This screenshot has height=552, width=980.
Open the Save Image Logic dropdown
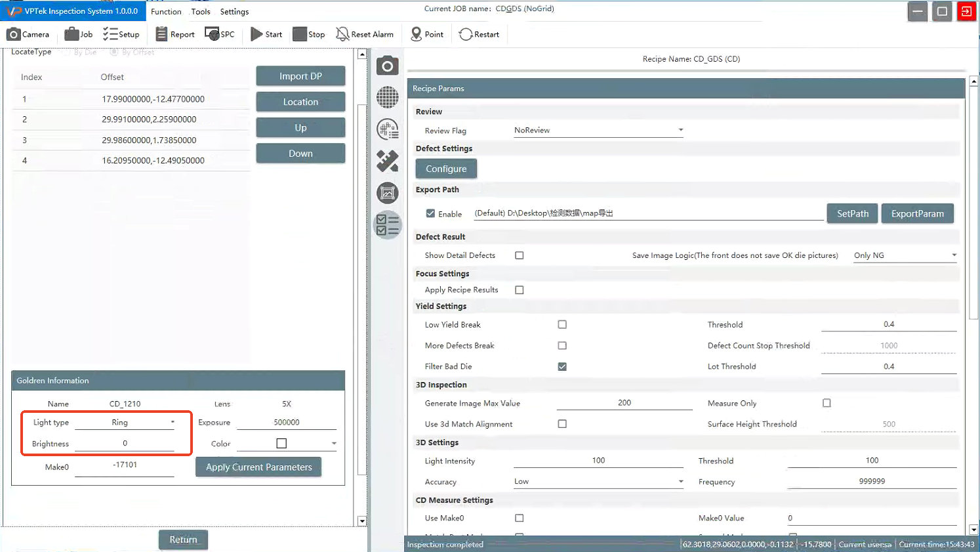(x=905, y=255)
